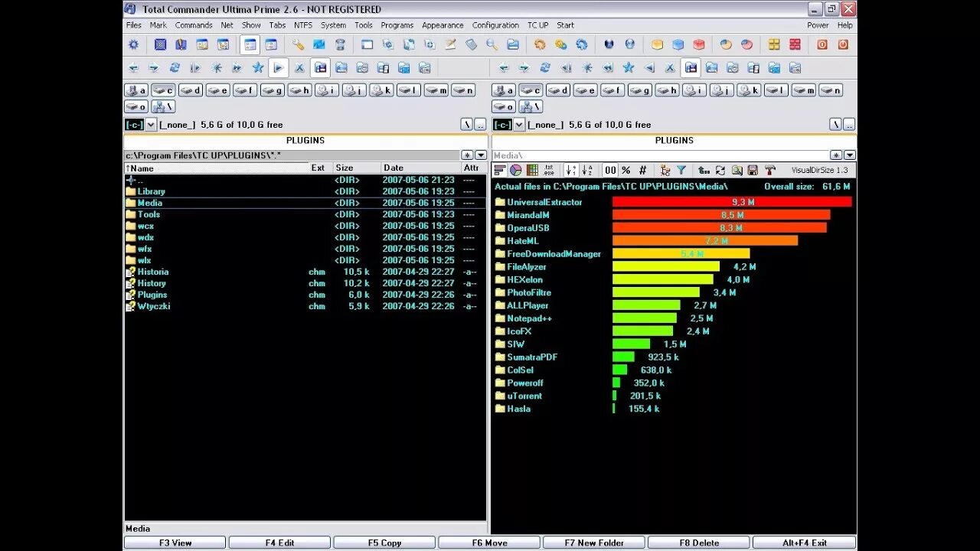Click the right panel back arrow
980x551 pixels.
tap(504, 68)
